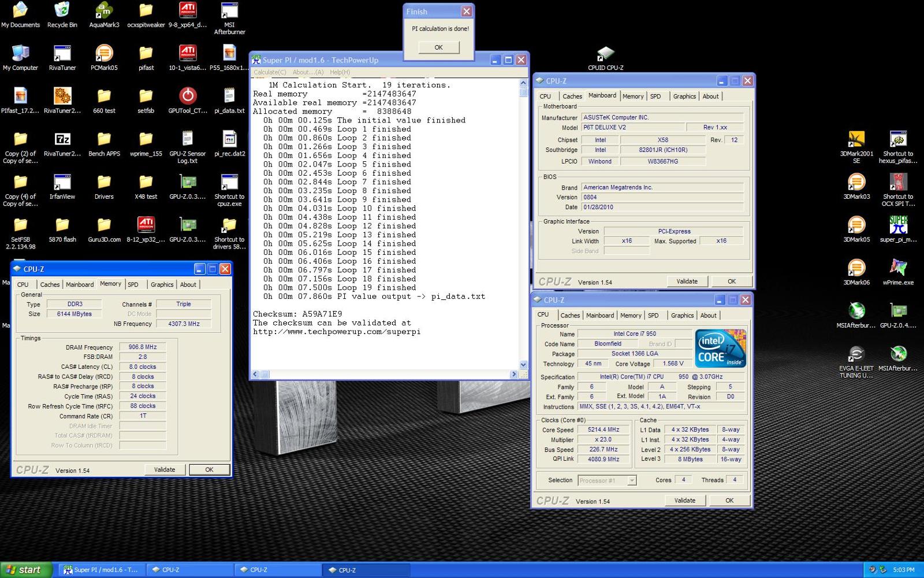This screenshot has height=578, width=924.
Task: Open the PCMark05 desktop icon
Action: 104,58
